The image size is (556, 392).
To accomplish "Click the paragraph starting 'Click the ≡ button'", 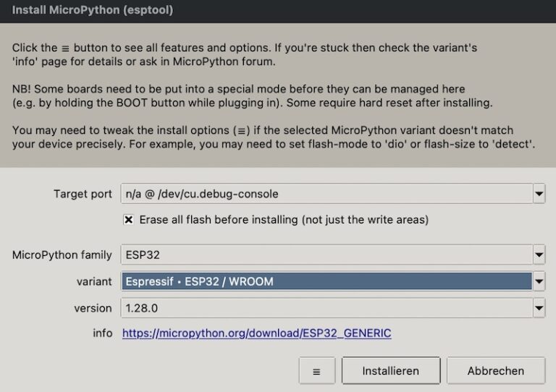I will pyautogui.click(x=245, y=54).
